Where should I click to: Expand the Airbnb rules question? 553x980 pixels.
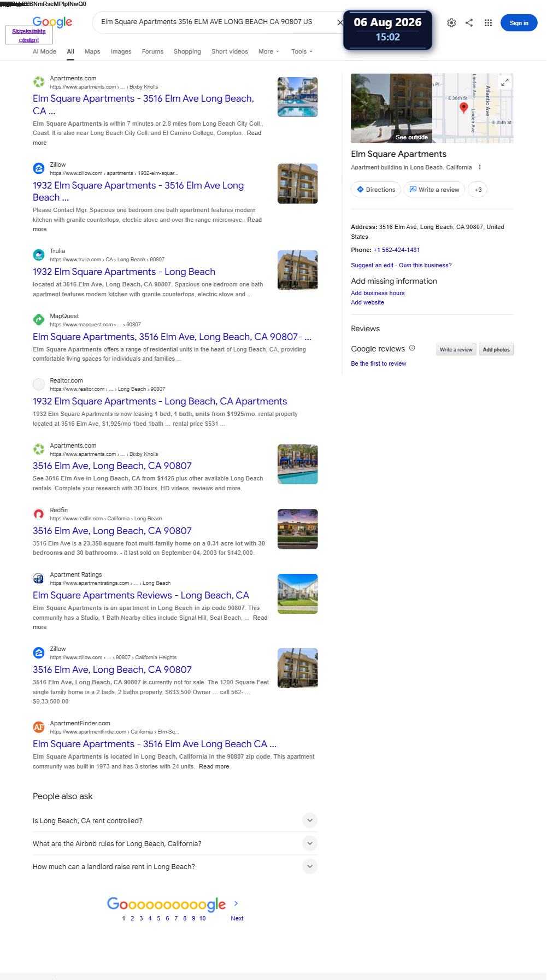(x=309, y=843)
